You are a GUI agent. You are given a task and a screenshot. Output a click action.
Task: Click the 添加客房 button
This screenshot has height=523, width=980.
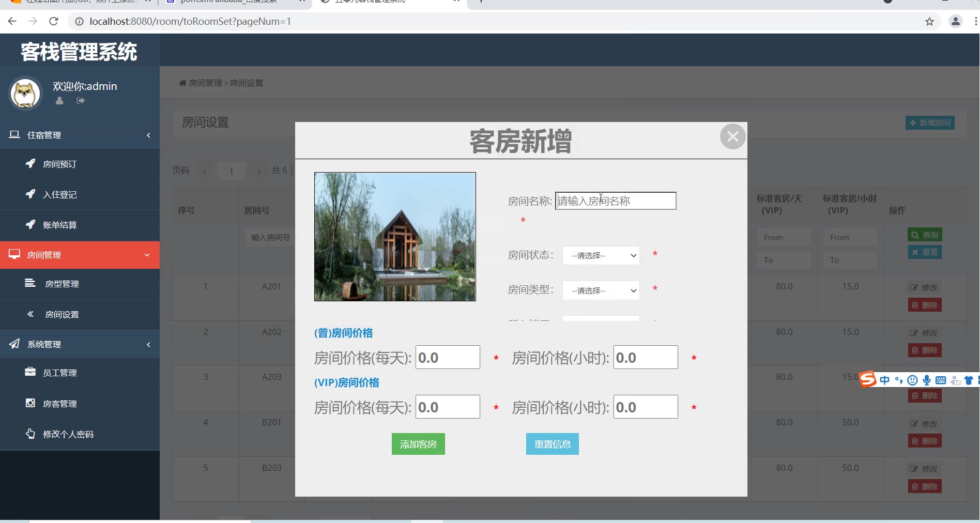[x=418, y=444]
